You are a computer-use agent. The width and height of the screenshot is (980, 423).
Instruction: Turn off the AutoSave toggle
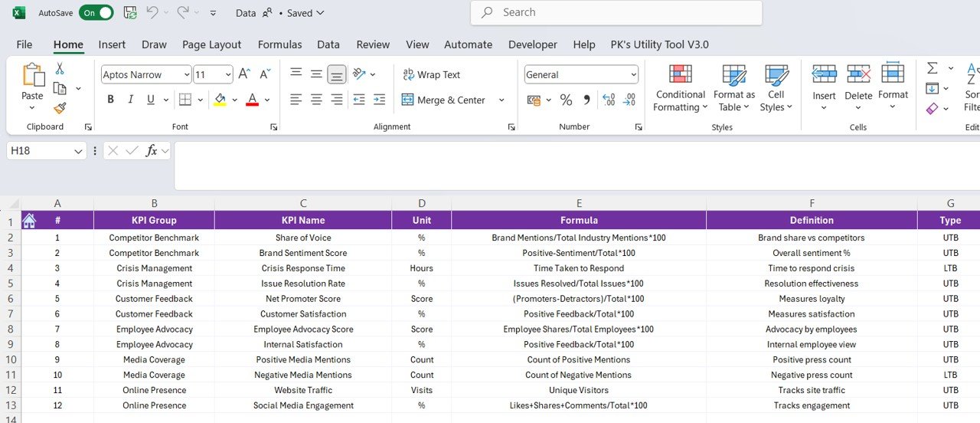point(96,13)
